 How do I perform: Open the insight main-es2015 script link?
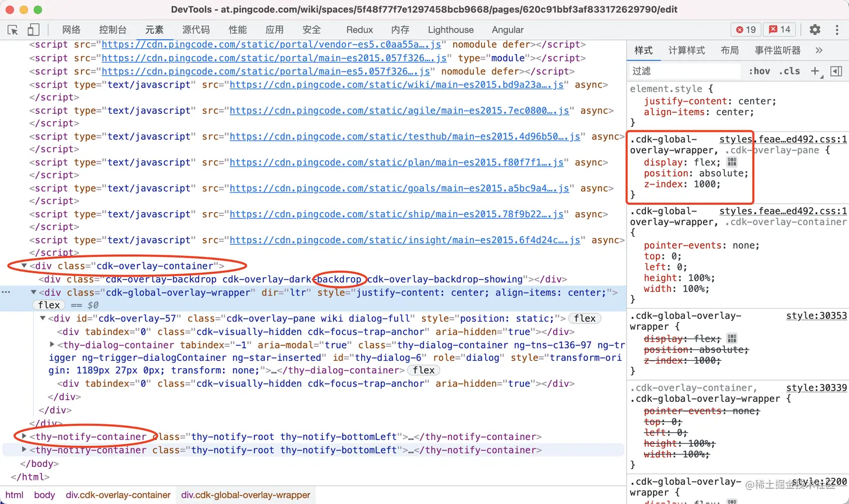pos(405,240)
